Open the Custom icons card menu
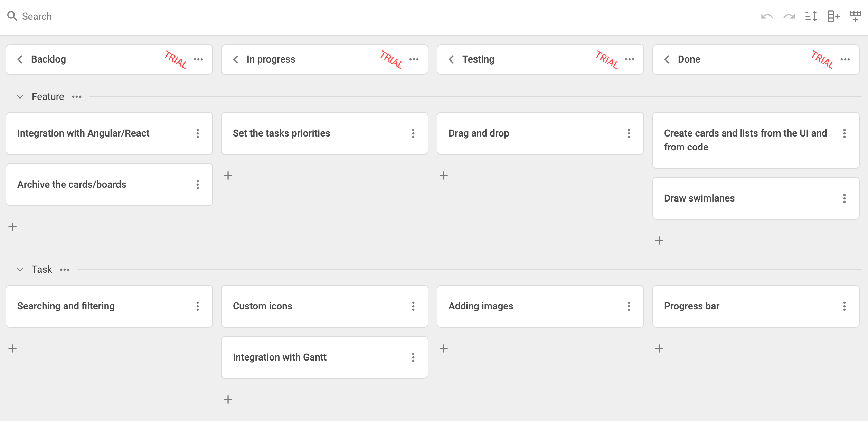868x421 pixels. point(413,306)
